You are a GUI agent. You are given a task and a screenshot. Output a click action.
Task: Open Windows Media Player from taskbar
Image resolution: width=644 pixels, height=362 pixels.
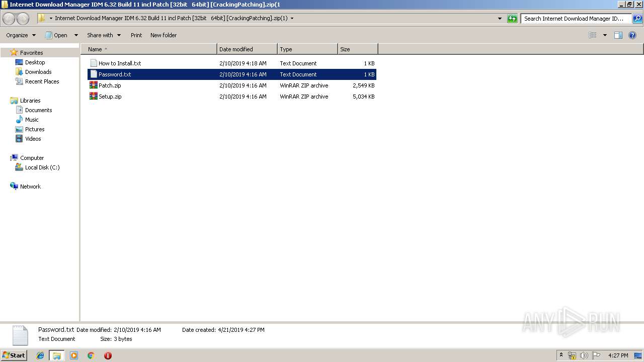point(74,355)
